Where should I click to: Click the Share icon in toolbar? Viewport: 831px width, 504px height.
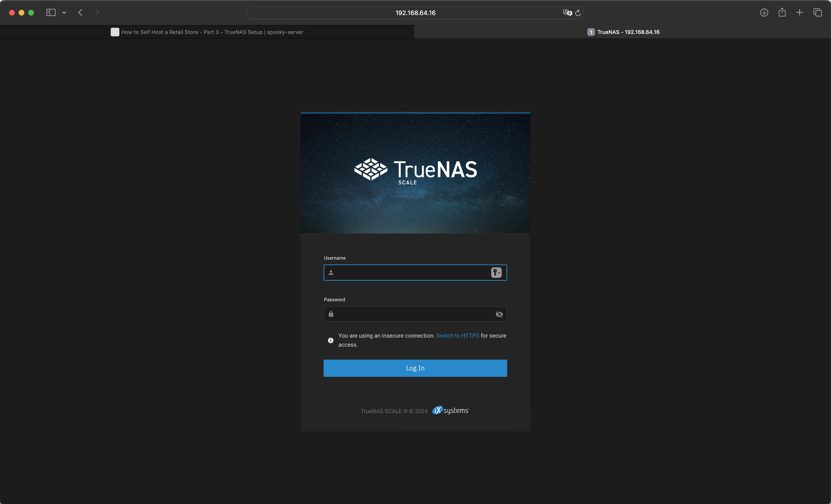click(782, 12)
